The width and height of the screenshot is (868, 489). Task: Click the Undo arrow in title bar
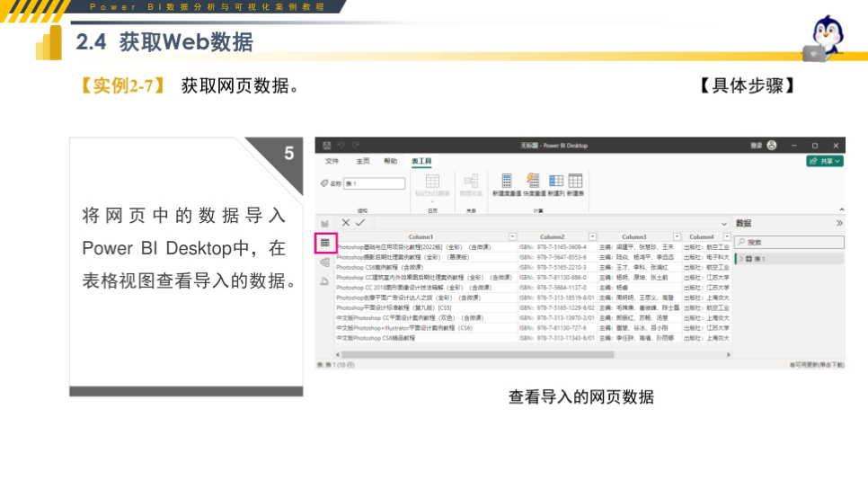pyautogui.click(x=341, y=146)
